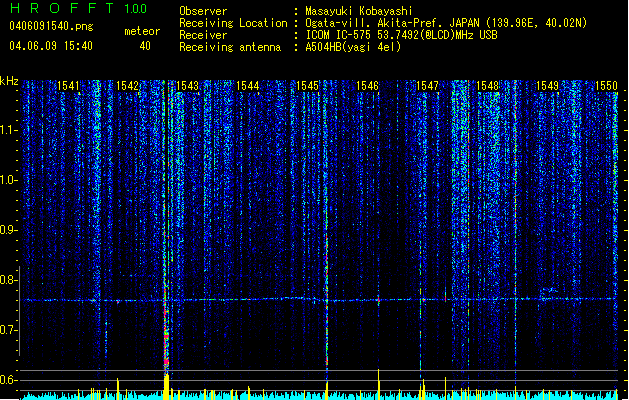Viewport: 629px width, 400px height.
Task: Click the 1550 time marker
Action: coord(606,86)
